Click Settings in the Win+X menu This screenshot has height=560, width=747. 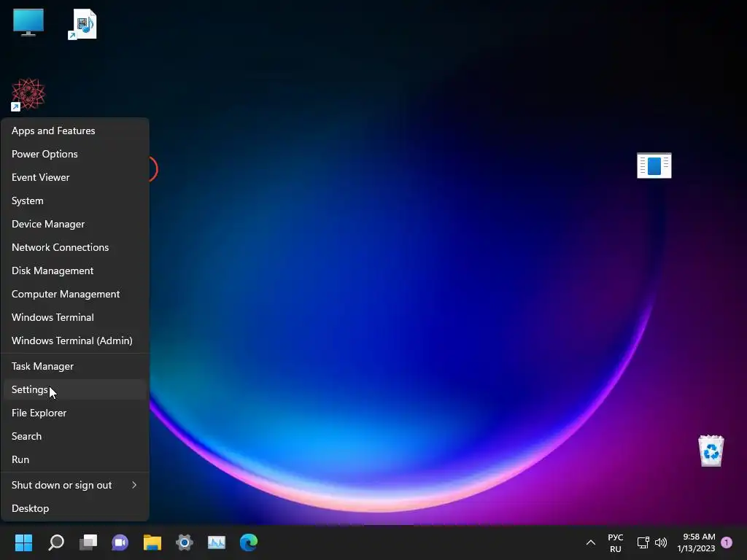coord(75,389)
